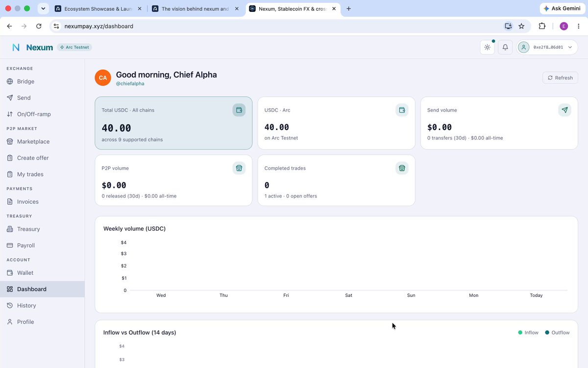The height and width of the screenshot is (368, 588).
Task: Click the wallet icon on Total USDC card
Action: pos(239,110)
